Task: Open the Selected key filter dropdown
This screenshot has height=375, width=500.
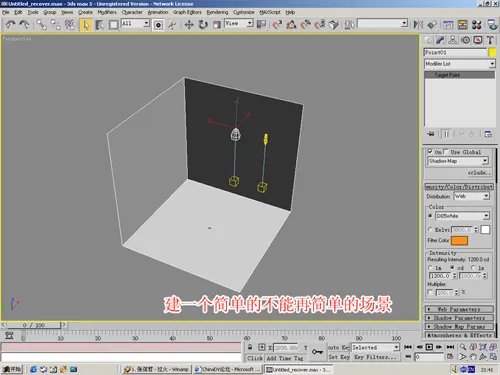Action: (375, 347)
